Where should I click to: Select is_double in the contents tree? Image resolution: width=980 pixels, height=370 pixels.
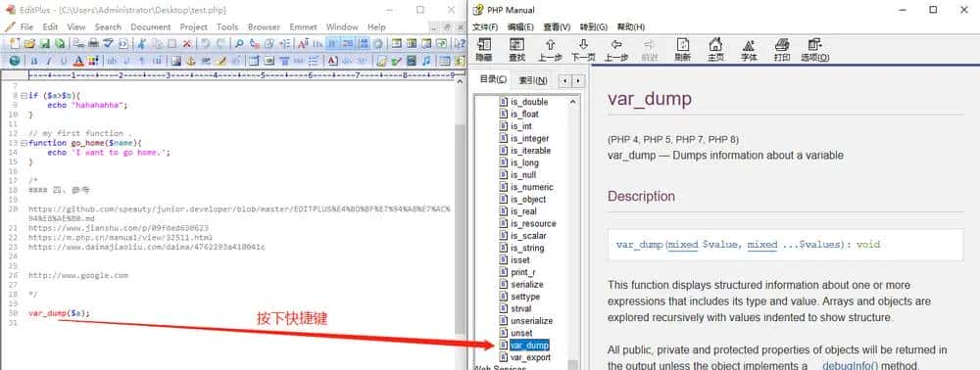click(529, 102)
